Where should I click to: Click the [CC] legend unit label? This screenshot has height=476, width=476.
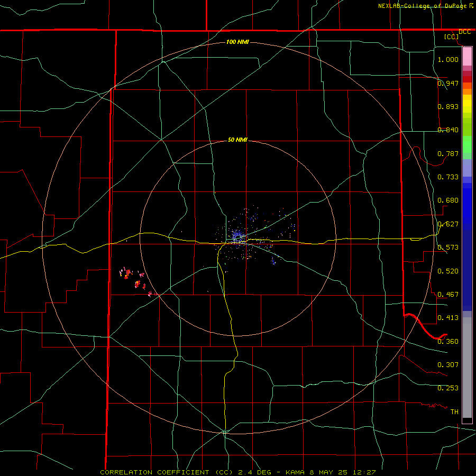(x=452, y=36)
